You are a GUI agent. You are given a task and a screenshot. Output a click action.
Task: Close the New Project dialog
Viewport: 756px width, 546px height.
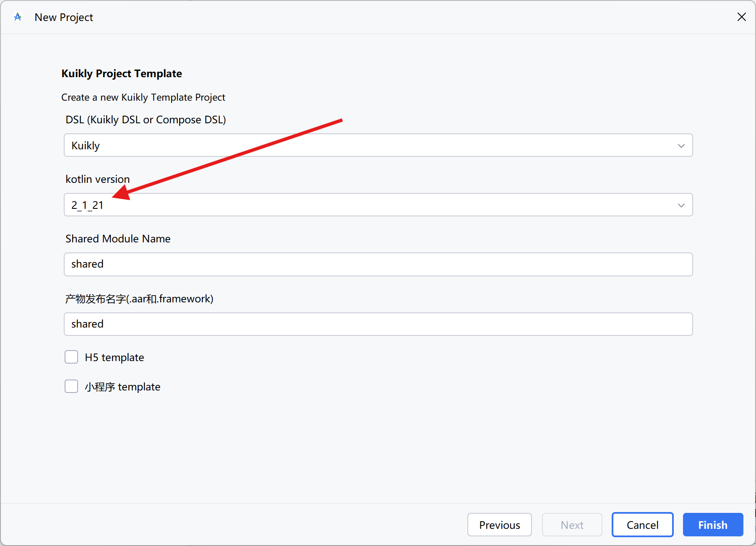[x=741, y=17]
